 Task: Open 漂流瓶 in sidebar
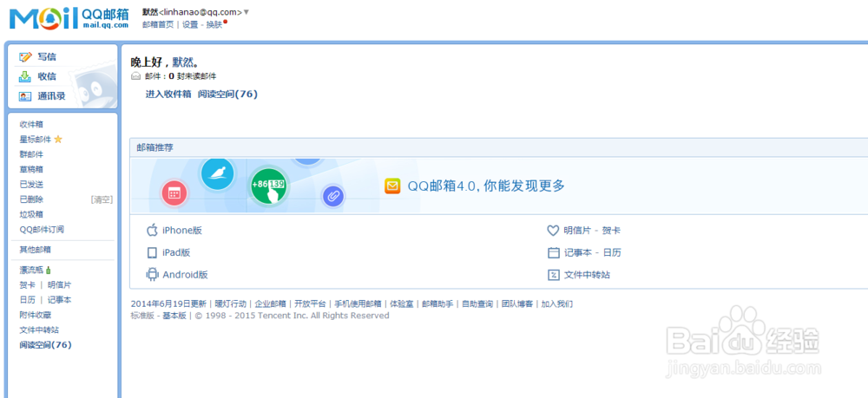(x=31, y=271)
